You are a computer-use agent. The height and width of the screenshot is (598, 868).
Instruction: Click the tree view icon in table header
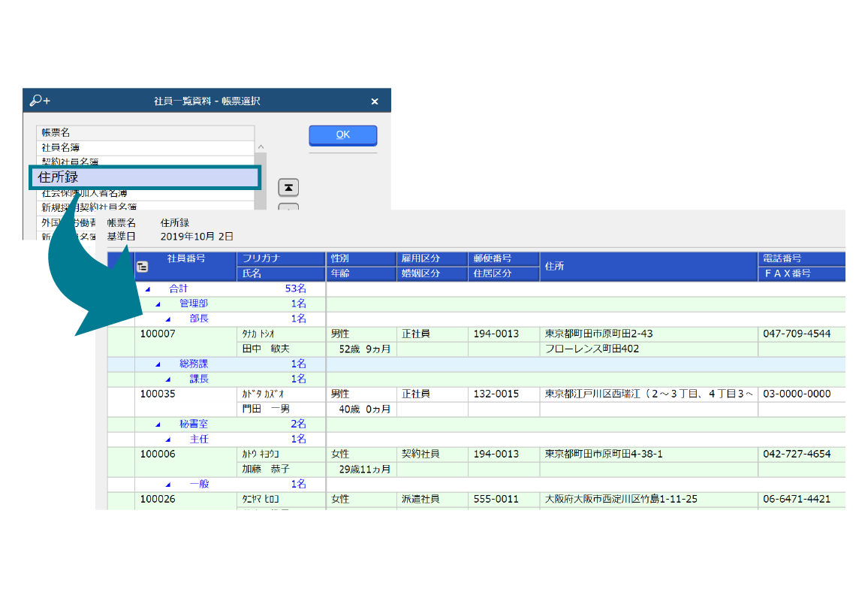tap(142, 267)
